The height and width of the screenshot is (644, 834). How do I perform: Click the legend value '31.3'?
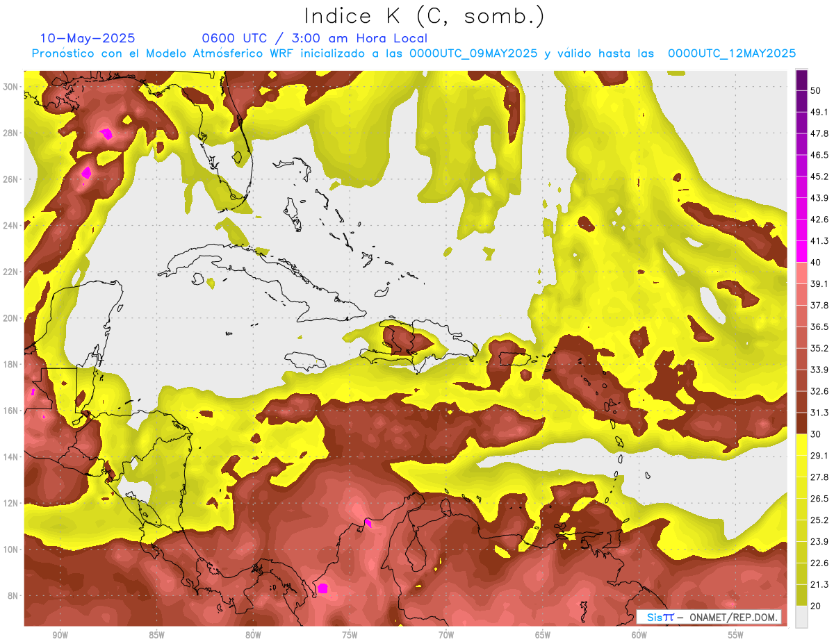(x=819, y=413)
